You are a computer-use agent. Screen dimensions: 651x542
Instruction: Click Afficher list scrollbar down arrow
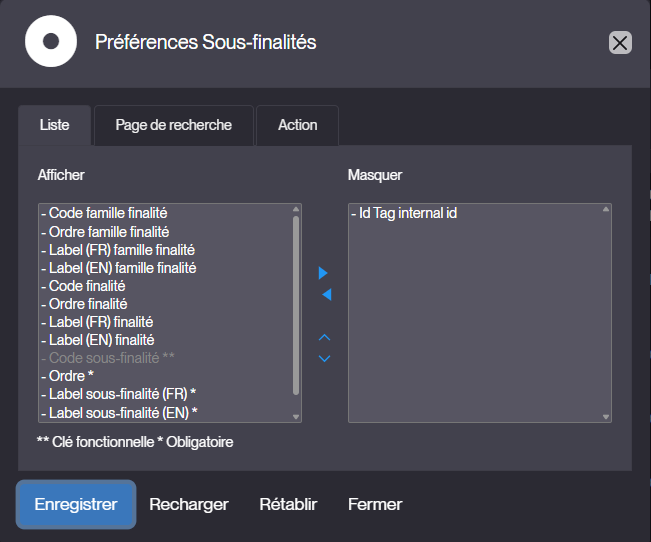pos(296,417)
